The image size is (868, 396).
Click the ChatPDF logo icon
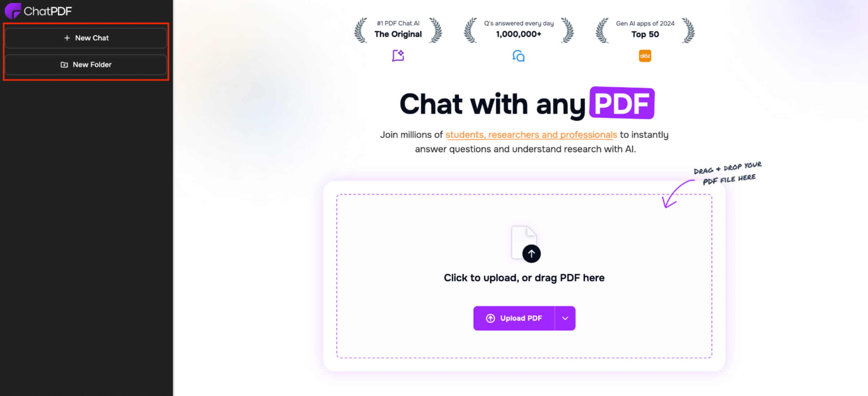pos(12,11)
